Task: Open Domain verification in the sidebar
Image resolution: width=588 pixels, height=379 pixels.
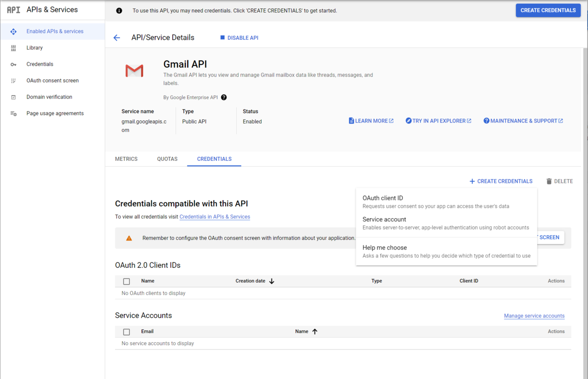Action: point(52,97)
